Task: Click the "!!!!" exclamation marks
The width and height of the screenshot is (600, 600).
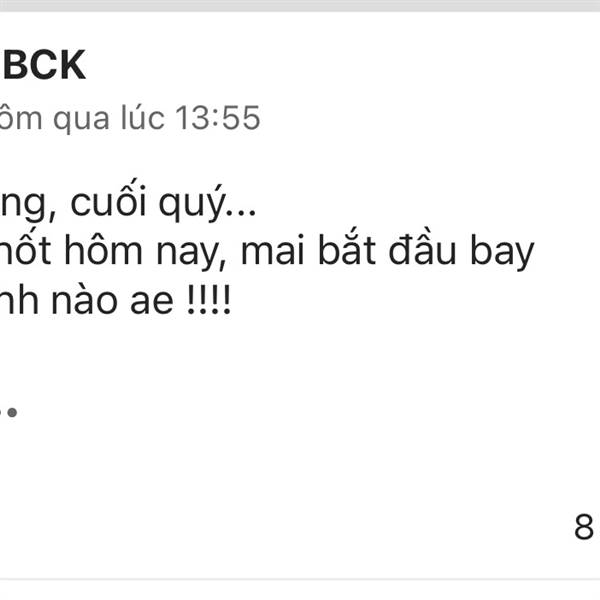Action: coord(209,299)
